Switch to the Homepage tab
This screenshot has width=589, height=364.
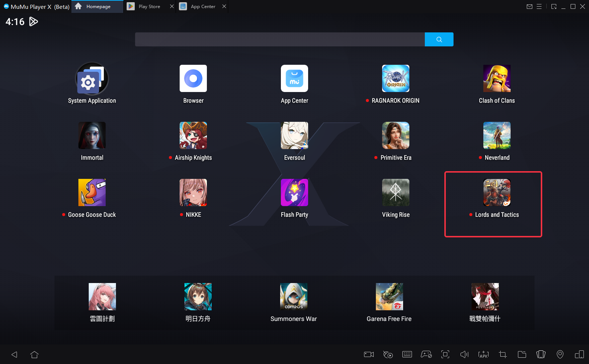tap(98, 7)
